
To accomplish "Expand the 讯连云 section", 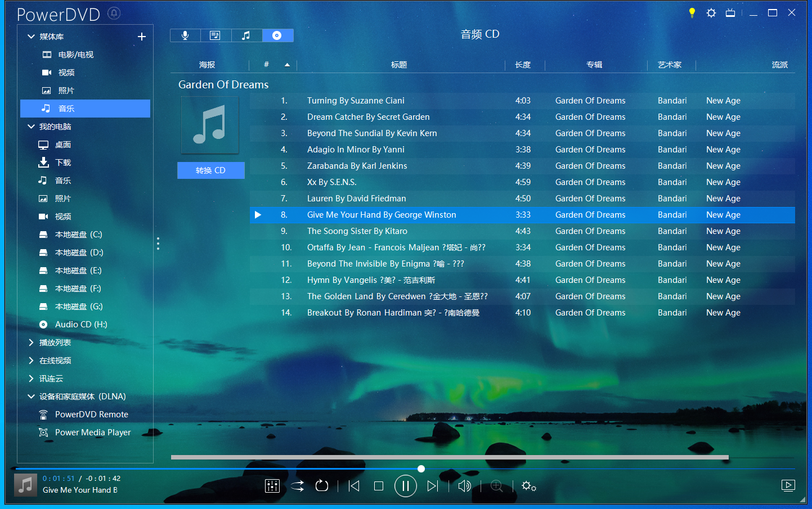I will [31, 379].
